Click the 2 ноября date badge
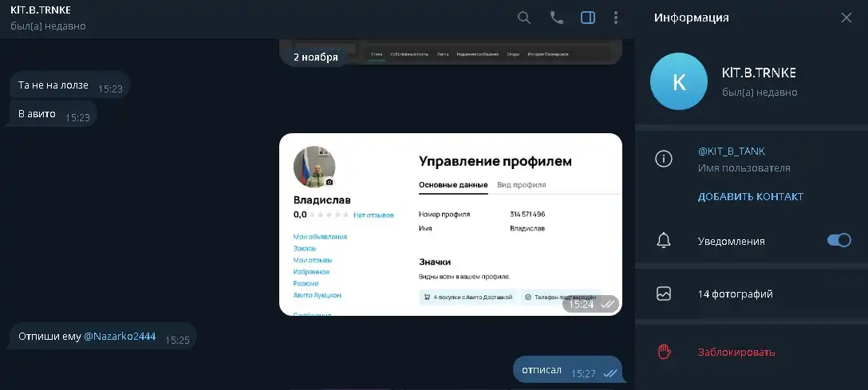Viewport: 868px width, 390px height. click(x=316, y=57)
